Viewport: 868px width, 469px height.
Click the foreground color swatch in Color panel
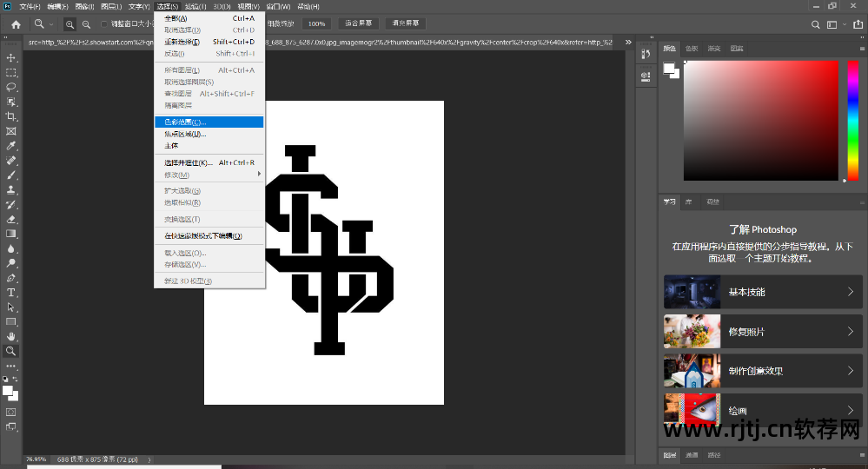(669, 69)
